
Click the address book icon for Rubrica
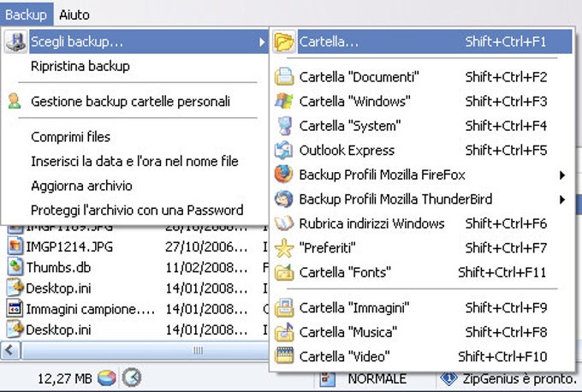284,223
